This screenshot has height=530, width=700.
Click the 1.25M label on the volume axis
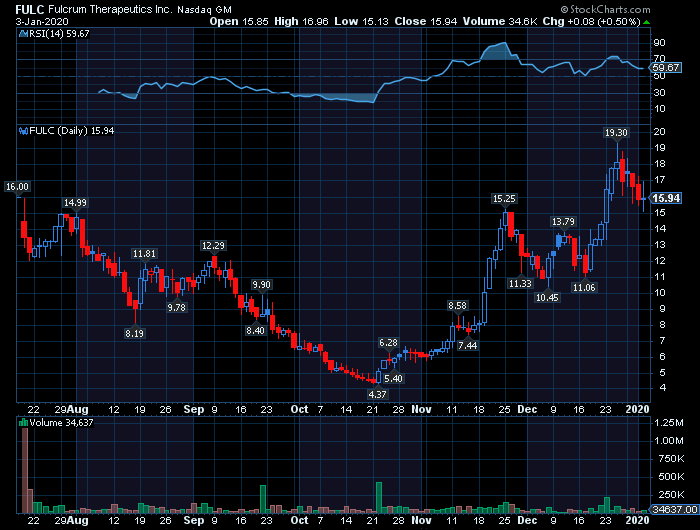pyautogui.click(x=668, y=422)
